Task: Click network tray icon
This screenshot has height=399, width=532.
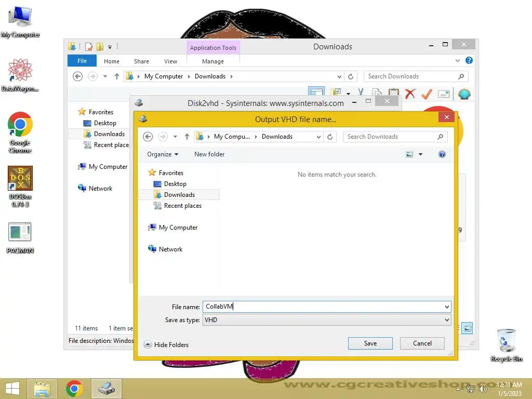Action: click(471, 389)
